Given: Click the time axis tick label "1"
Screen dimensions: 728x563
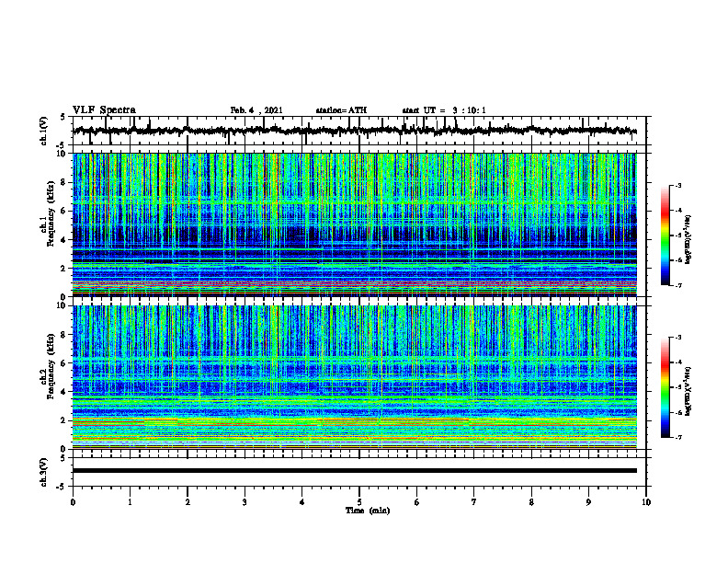Looking at the screenshot, I should (130, 502).
